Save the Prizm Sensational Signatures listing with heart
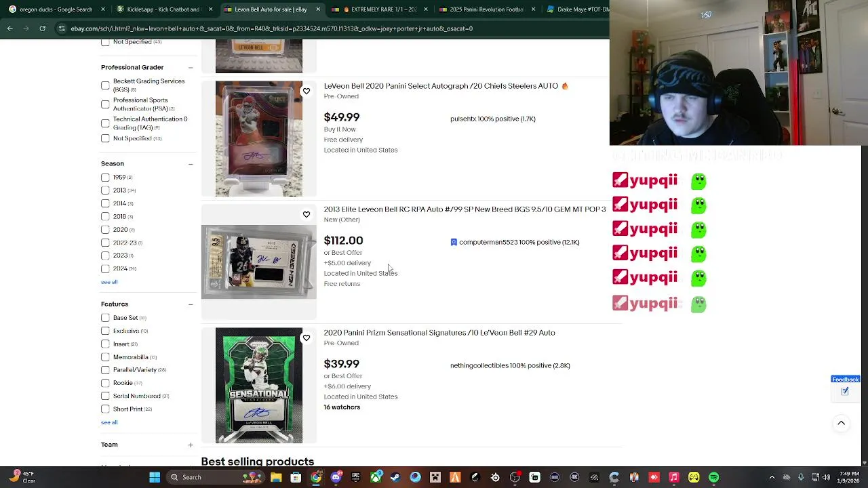 coord(307,338)
